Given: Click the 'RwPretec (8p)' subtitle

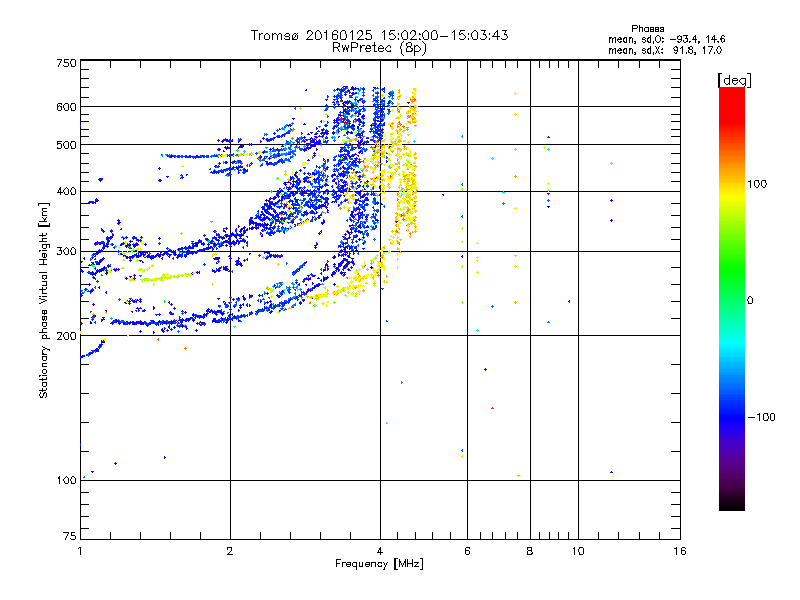Looking at the screenshot, I should click(379, 48).
